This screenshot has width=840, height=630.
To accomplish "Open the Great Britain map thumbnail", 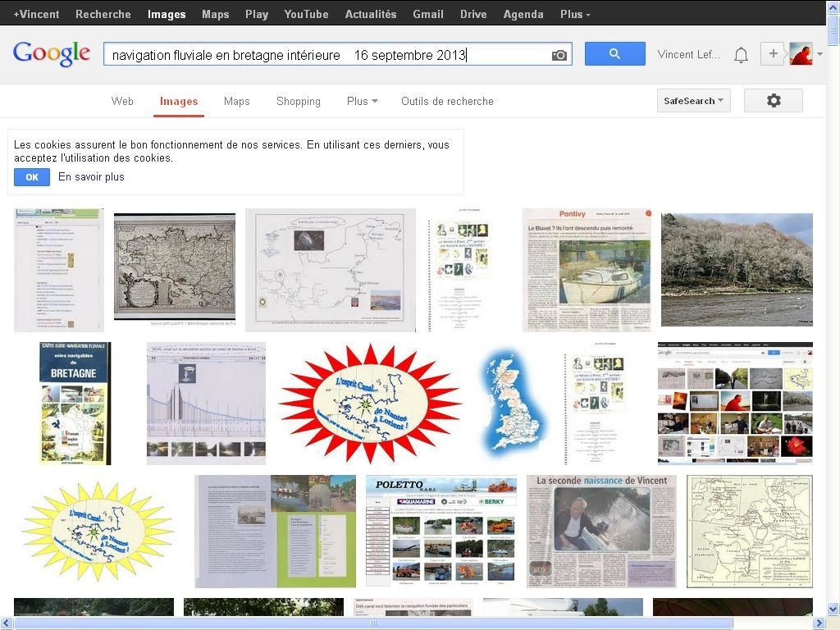I will pyautogui.click(x=514, y=404).
